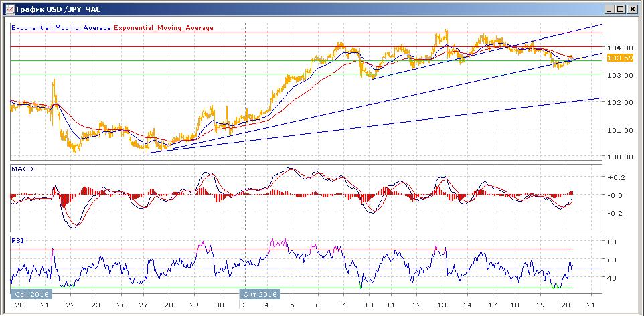Click the date label 10 on time axis
Viewport: 644px width, 316px height.
pos(368,305)
